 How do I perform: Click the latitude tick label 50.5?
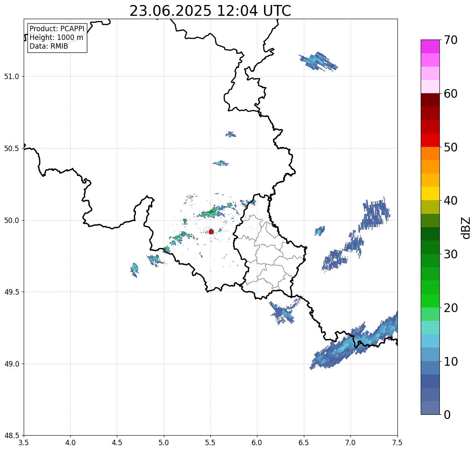[12, 149]
